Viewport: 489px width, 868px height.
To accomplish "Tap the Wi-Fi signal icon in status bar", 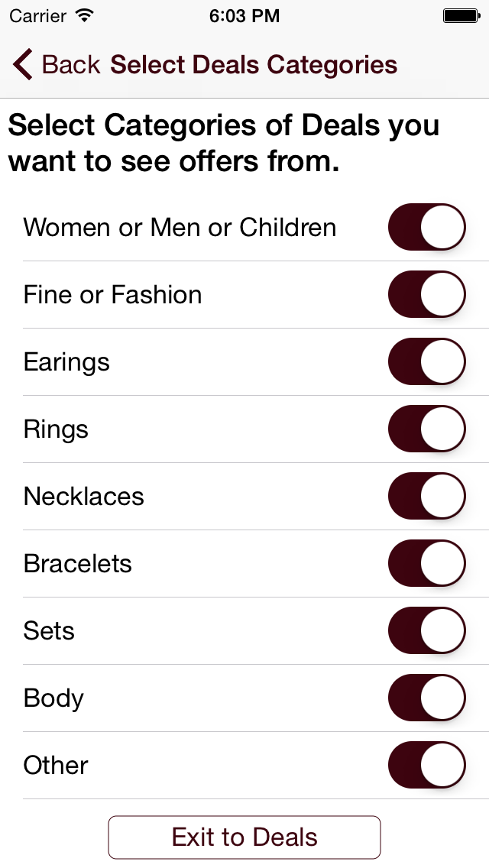I will (x=84, y=15).
